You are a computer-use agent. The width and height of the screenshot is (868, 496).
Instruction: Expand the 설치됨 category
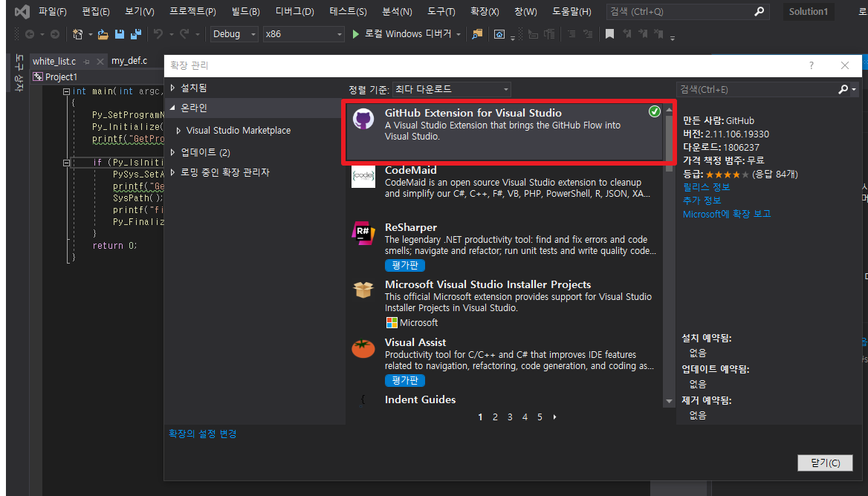172,88
